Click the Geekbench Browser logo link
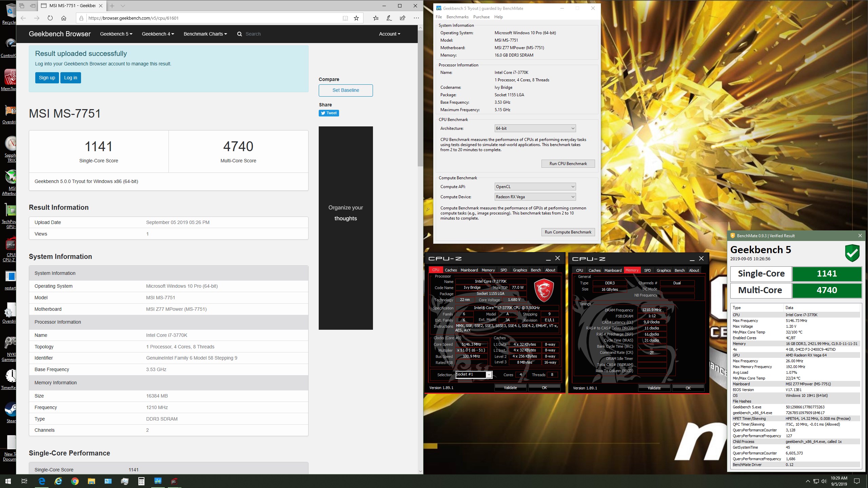868x488 pixels. [x=60, y=34]
